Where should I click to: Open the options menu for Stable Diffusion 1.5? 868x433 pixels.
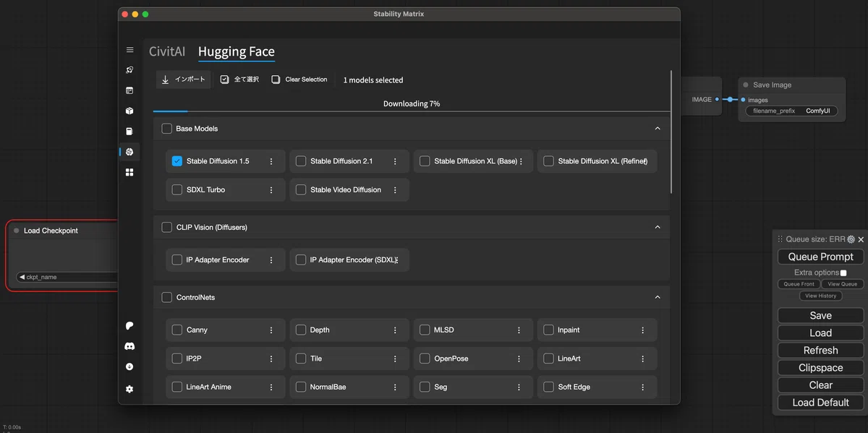(x=271, y=161)
